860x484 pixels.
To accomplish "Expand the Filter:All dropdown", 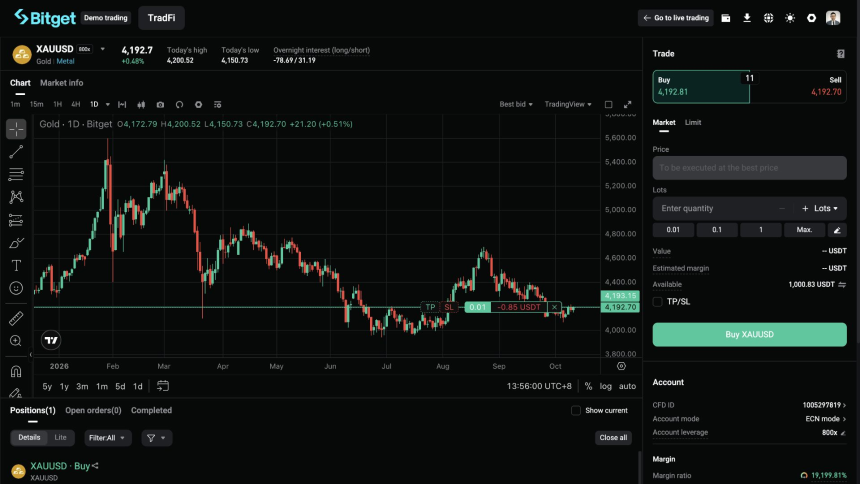I will (107, 438).
